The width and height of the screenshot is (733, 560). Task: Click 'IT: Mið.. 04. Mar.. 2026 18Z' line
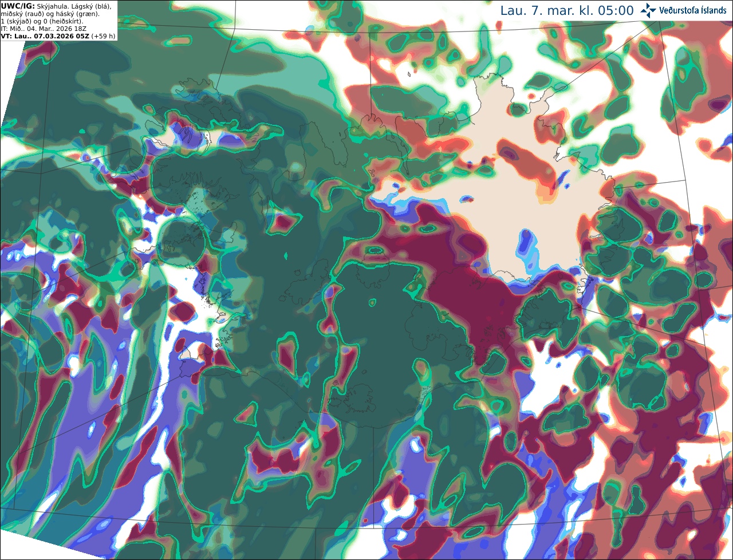(43, 28)
